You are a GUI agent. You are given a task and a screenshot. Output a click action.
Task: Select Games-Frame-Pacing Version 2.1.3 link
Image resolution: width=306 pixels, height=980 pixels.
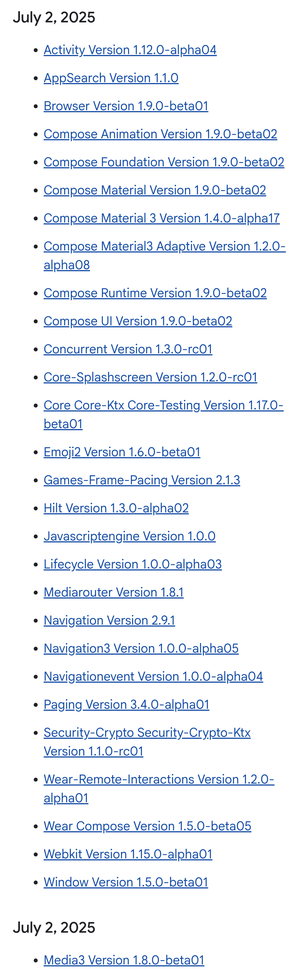(142, 480)
